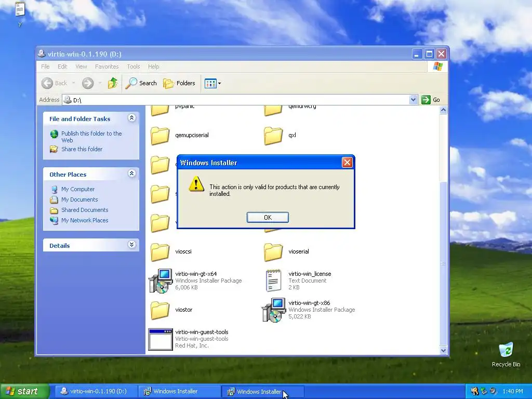Switch to virtio-win-0.1.190 (D:) taskbar button
The width and height of the screenshot is (532, 399).
[96, 392]
